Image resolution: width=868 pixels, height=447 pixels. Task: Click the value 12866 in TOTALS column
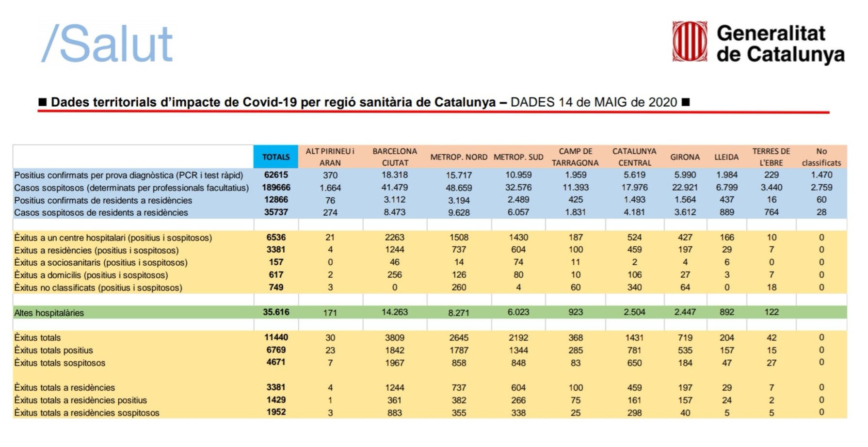pos(276,199)
